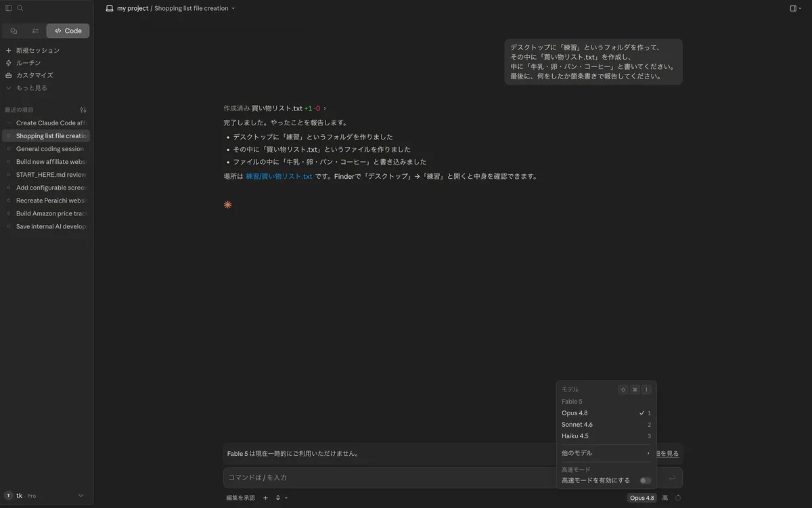The height and width of the screenshot is (508, 812).
Task: Select the Shopping list file creation session
Action: click(46, 136)
